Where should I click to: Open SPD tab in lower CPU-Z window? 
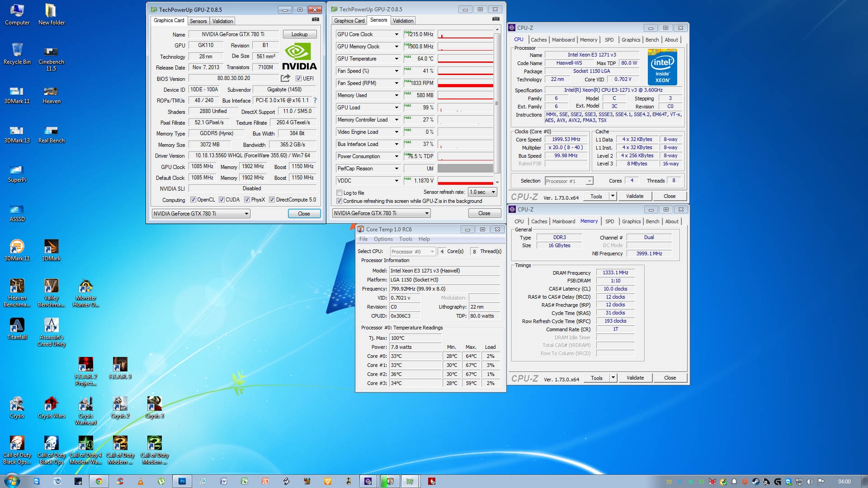tap(609, 221)
